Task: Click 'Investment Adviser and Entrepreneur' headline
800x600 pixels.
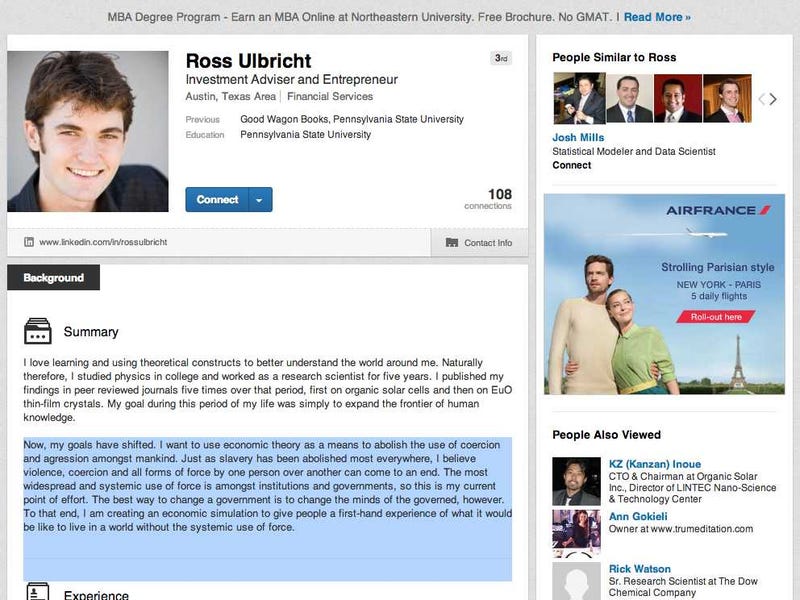Action: (291, 80)
